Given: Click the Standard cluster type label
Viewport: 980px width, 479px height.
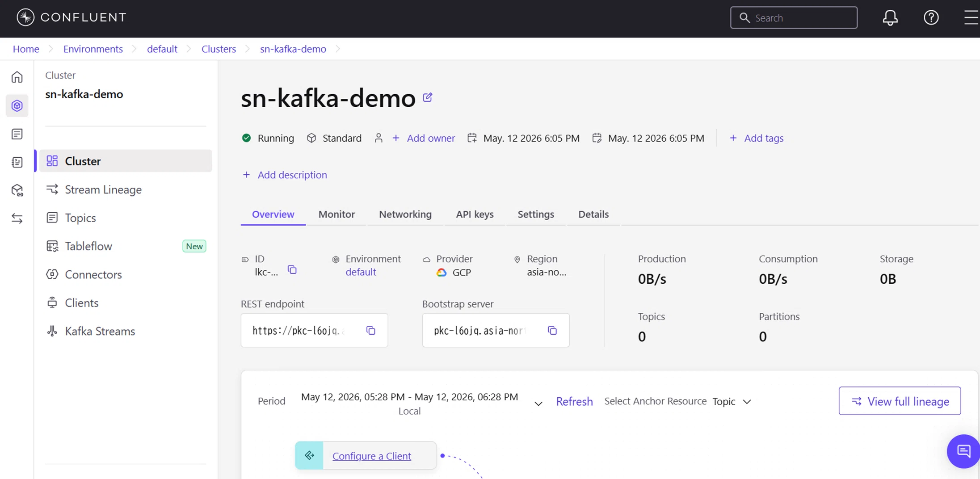Looking at the screenshot, I should tap(342, 138).
